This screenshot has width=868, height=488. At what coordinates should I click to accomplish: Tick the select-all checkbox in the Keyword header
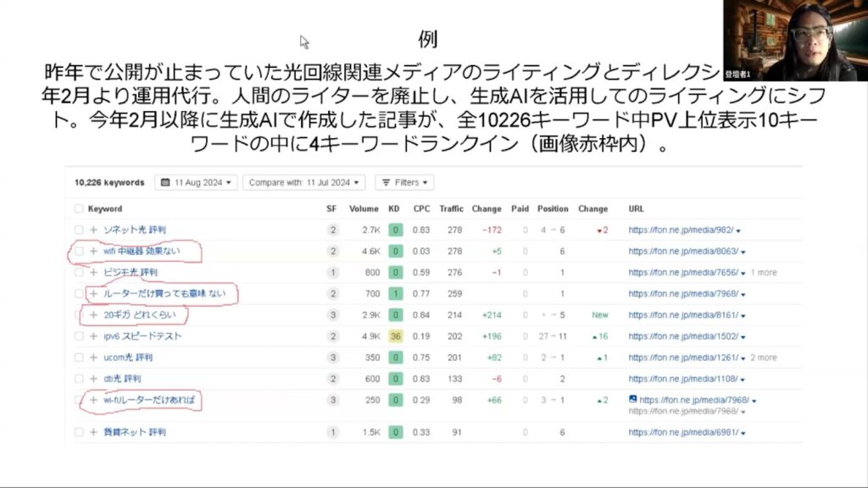click(79, 208)
